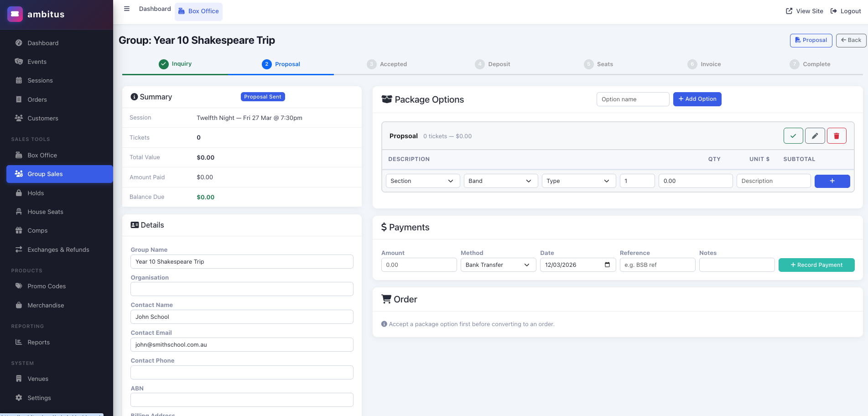The width and height of the screenshot is (868, 416).
Task: Click the Proposal Sent status badge
Action: [263, 96]
